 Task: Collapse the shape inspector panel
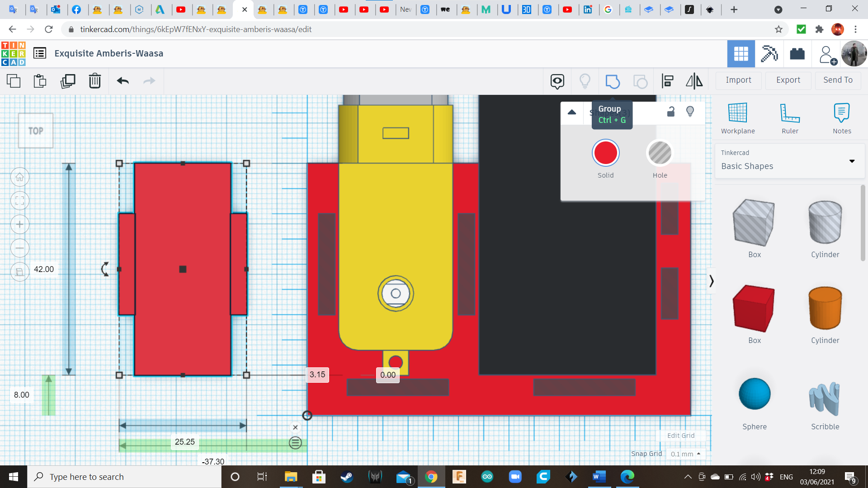click(572, 112)
